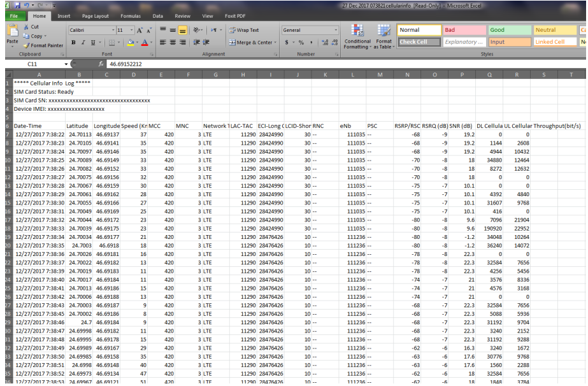Open the Clipboard pane launcher
Image resolution: width=588 pixels, height=386 pixels.
62,54
